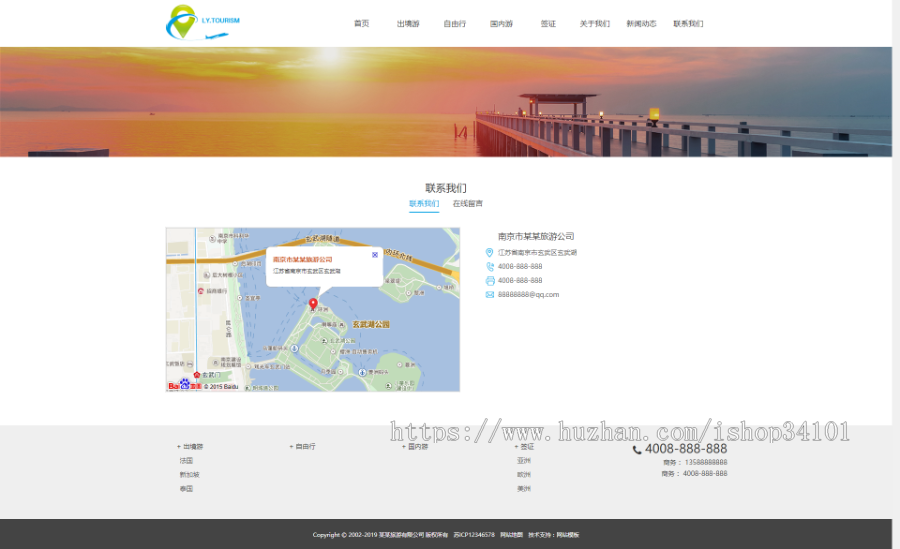Click the address location pin icon
Screen dimensions: 900x549
point(490,253)
